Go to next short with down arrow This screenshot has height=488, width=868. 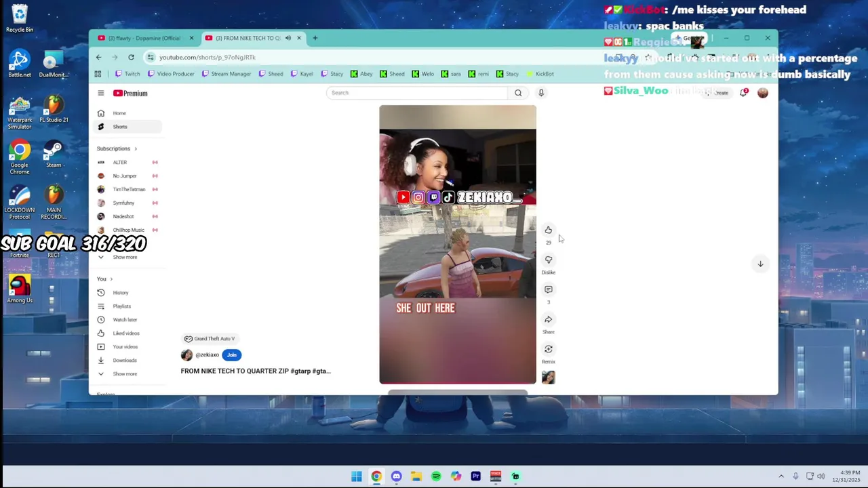click(x=760, y=264)
